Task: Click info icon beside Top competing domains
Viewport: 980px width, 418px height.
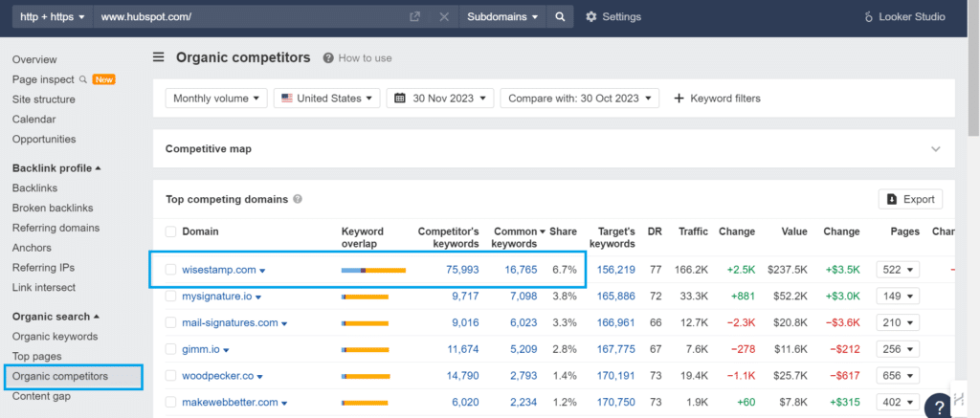Action: point(298,199)
